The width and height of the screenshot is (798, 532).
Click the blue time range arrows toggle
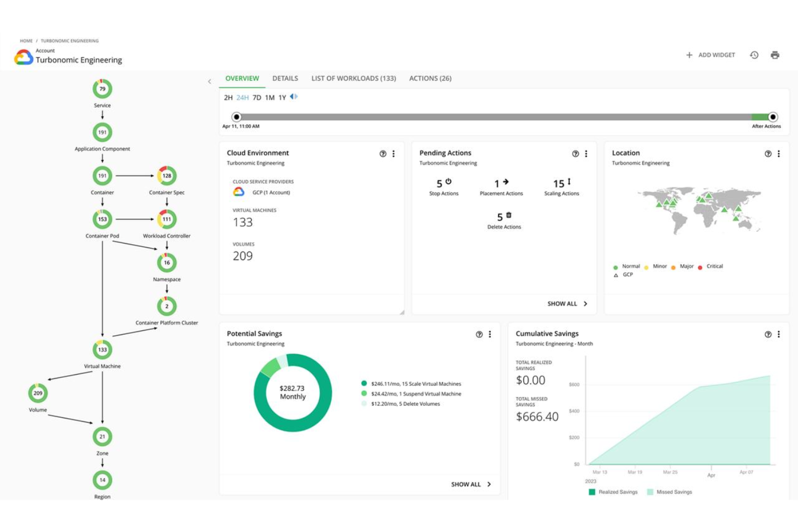[x=294, y=96]
